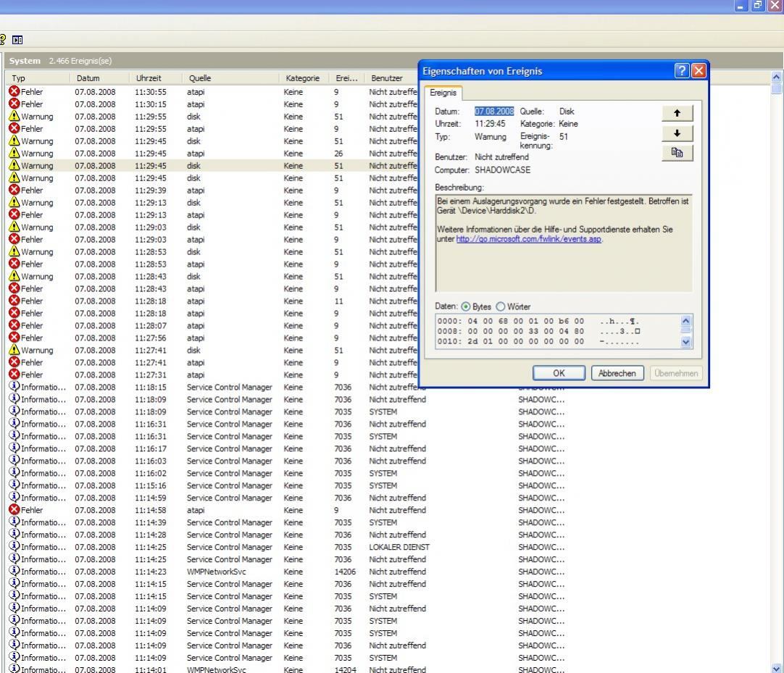This screenshot has width=784, height=673.
Task: Select the event 14206 WMPNetworkSvc row
Action: (287, 571)
